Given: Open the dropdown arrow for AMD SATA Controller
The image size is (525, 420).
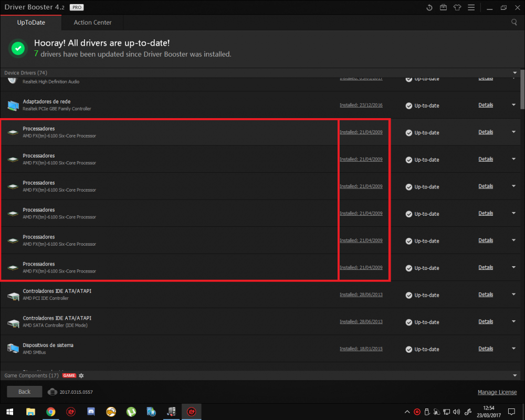Looking at the screenshot, I should click(513, 321).
